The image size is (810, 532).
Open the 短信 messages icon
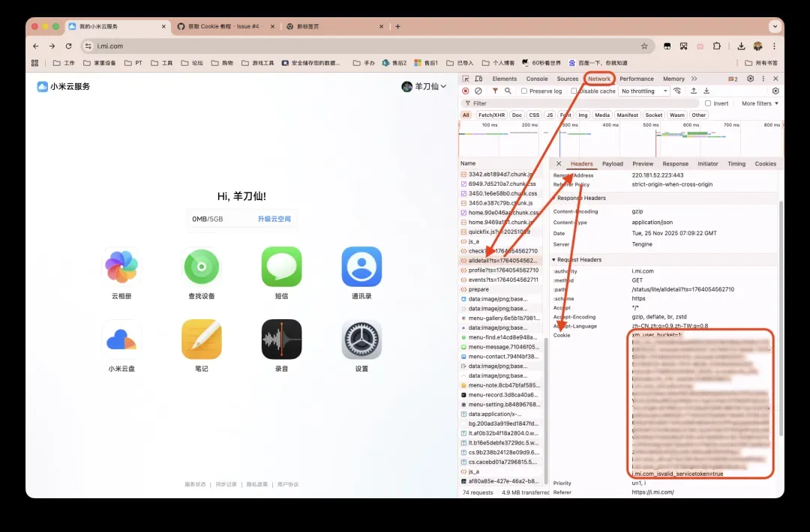point(281,267)
